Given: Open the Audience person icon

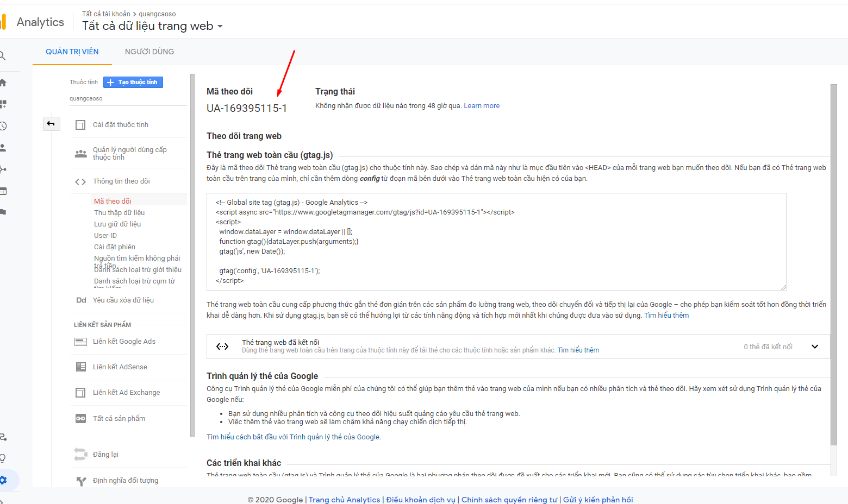Looking at the screenshot, I should pyautogui.click(x=3, y=148).
